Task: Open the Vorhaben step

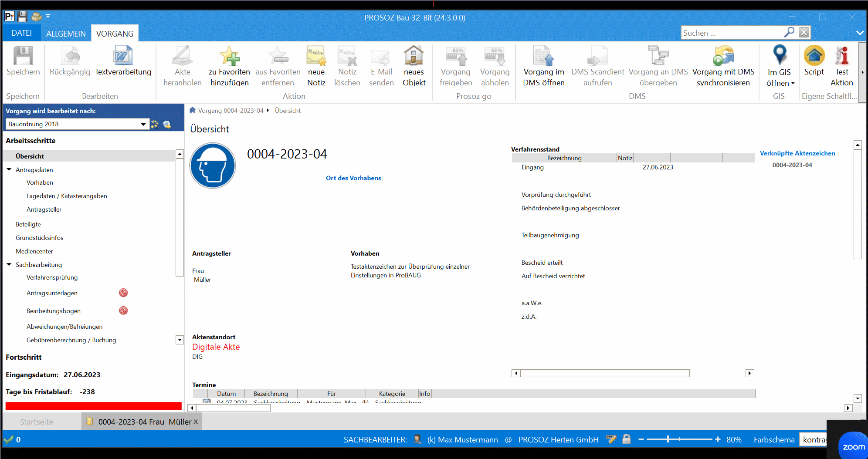Action: (40, 182)
